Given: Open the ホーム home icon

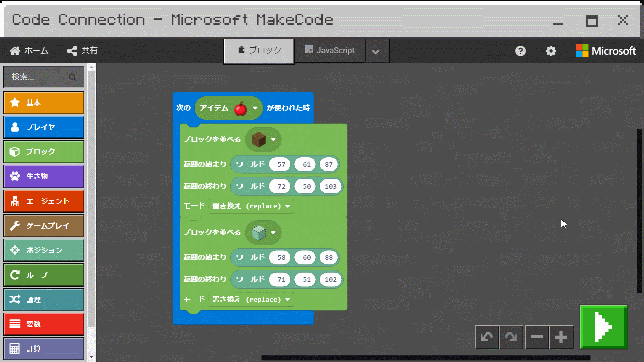Looking at the screenshot, I should tap(15, 51).
